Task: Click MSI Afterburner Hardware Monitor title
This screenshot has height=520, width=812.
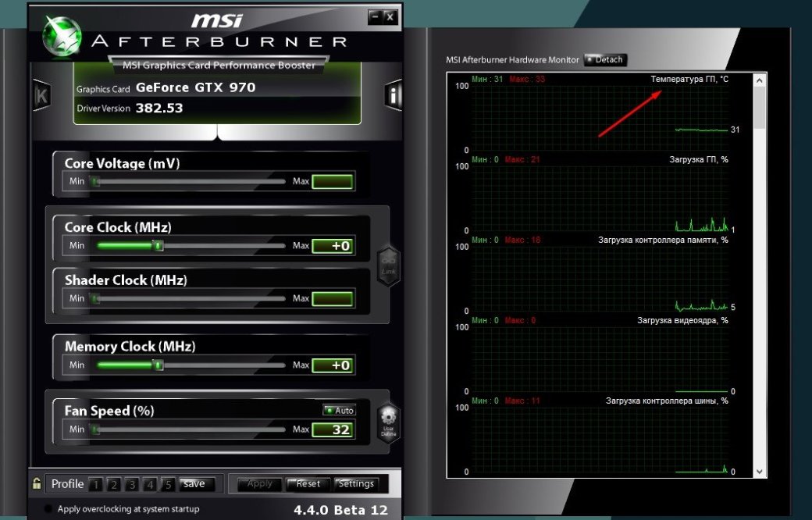Action: [512, 60]
